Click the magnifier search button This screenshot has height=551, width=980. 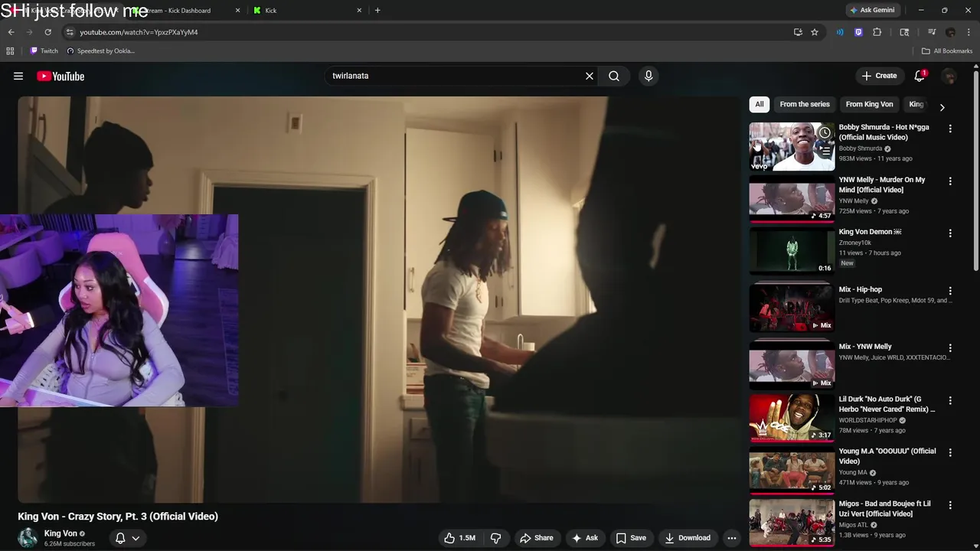pos(614,76)
